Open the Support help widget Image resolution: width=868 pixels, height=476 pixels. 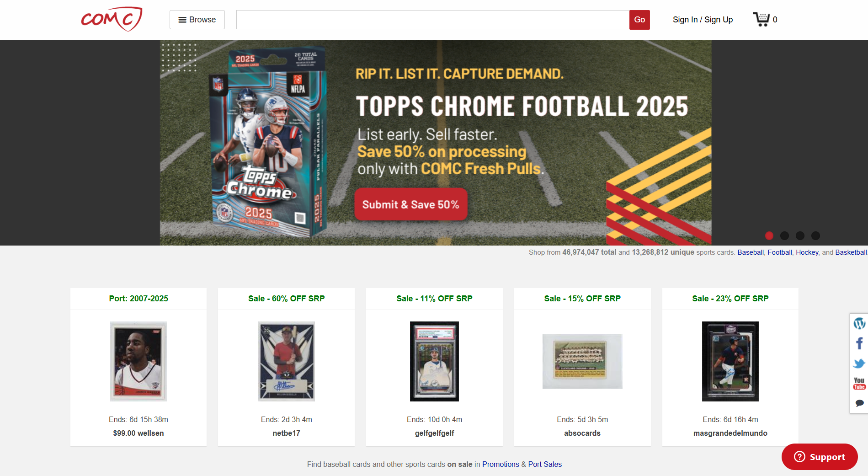pos(820,457)
